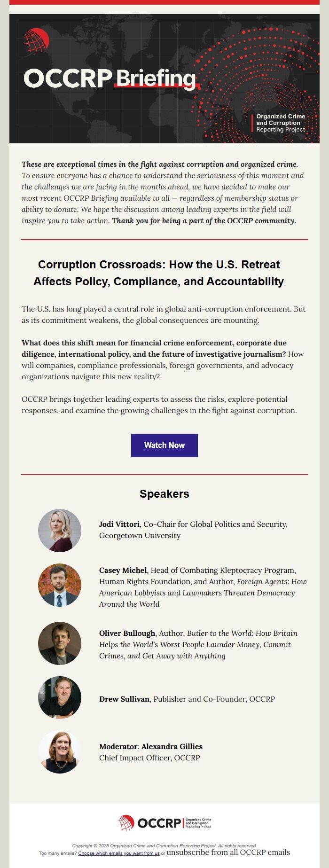The width and height of the screenshot is (329, 868).
Task: Click the Foreign Agents book title
Action: coord(203,593)
